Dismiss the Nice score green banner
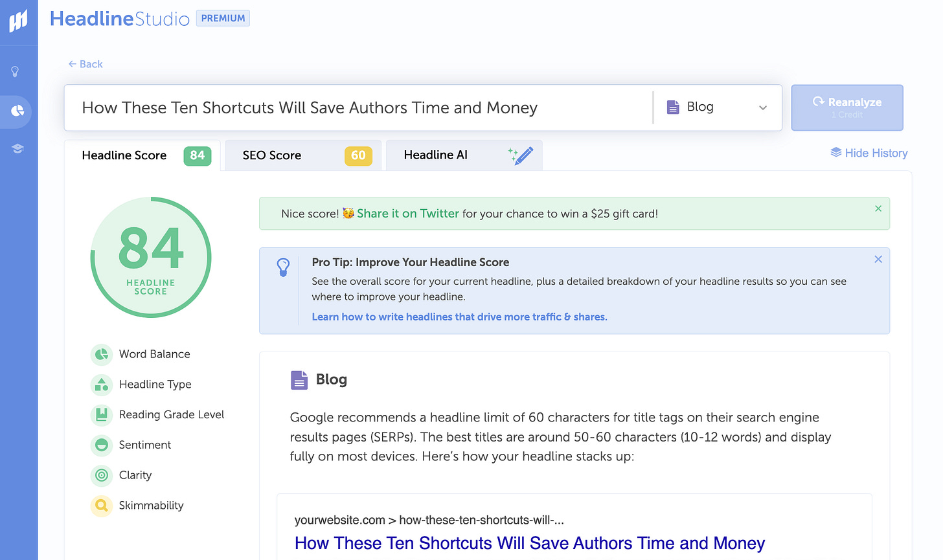943x560 pixels. (878, 208)
